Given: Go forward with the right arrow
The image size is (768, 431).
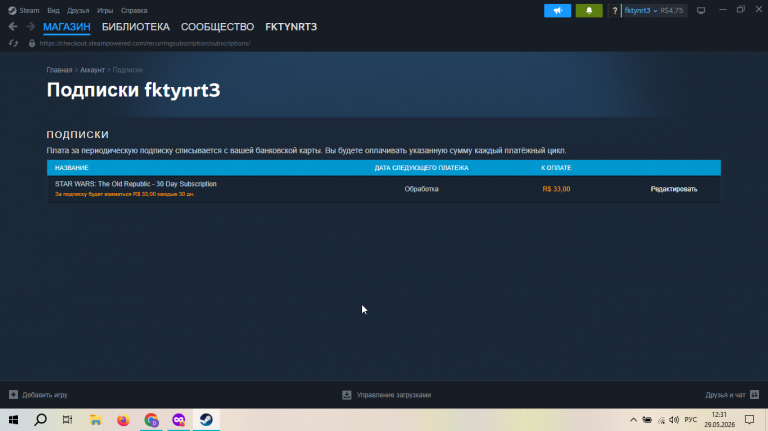Looking at the screenshot, I should point(30,26).
